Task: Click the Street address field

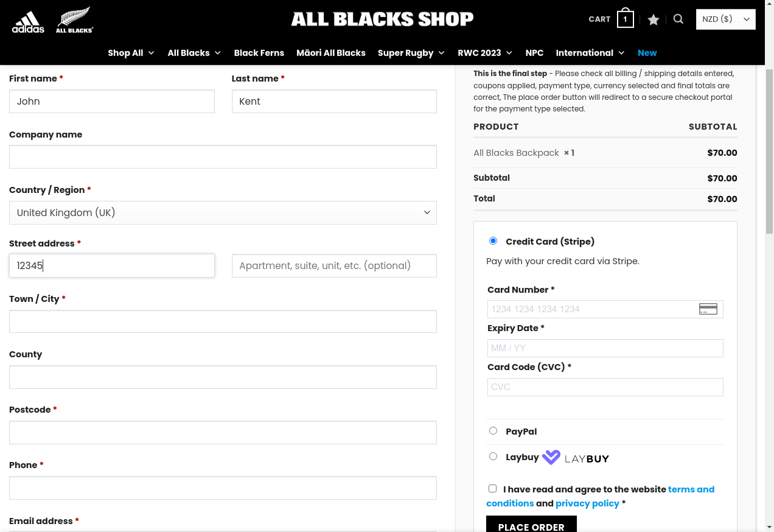Action: (x=112, y=265)
